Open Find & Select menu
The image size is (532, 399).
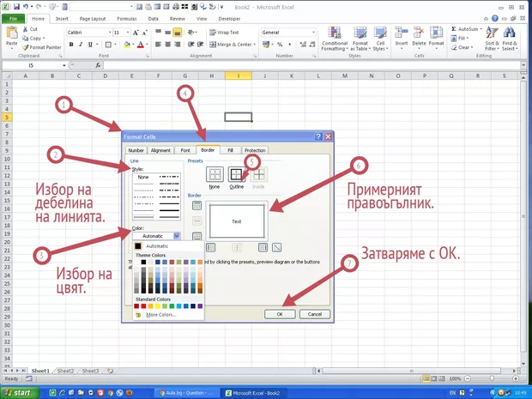[510, 39]
